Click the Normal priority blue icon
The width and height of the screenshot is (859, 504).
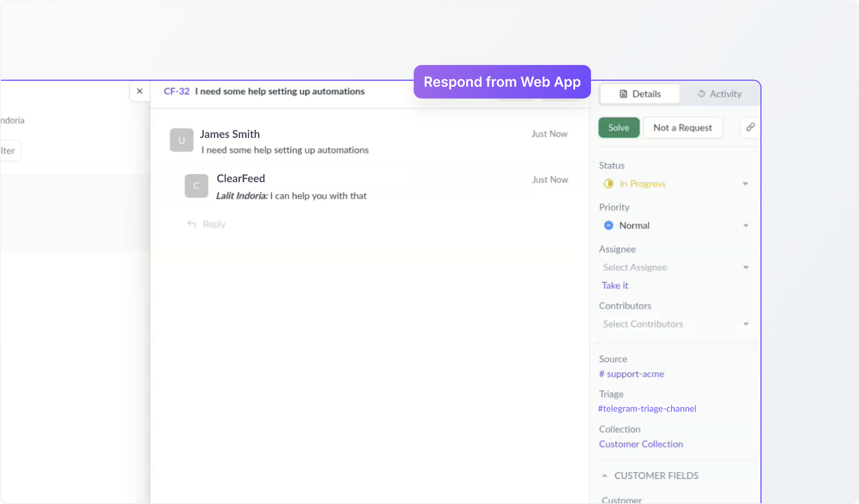(x=609, y=226)
